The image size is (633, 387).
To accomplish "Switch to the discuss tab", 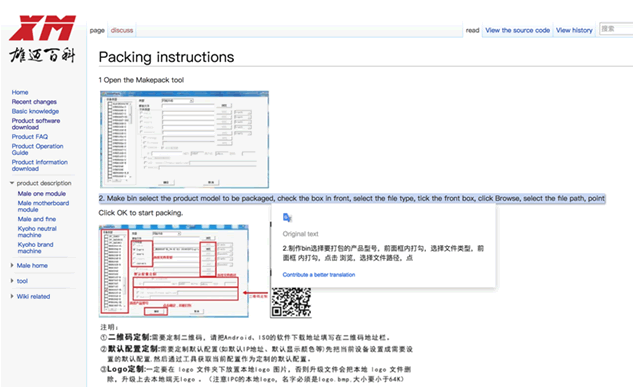I will [122, 30].
